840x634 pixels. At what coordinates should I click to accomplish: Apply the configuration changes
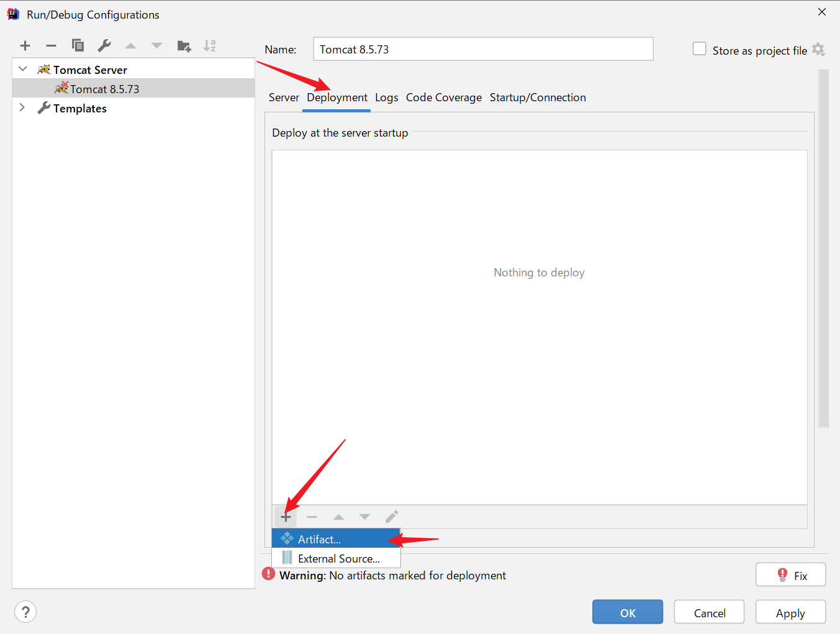pyautogui.click(x=790, y=612)
